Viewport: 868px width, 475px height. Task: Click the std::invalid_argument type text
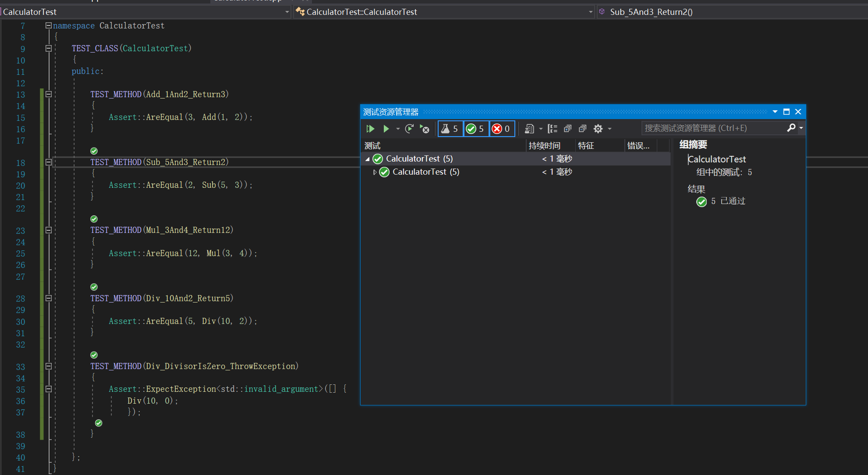point(269,389)
